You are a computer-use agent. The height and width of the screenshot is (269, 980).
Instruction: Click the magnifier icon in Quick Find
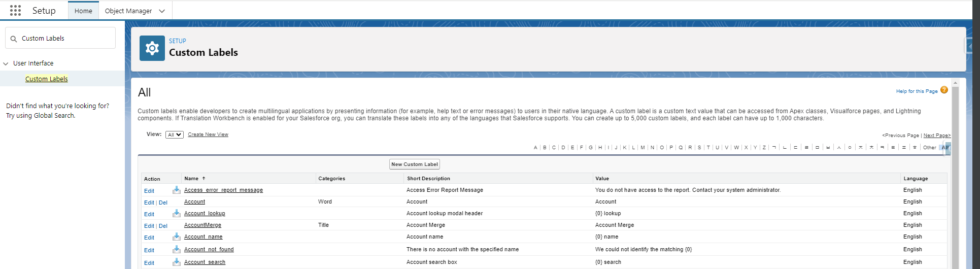(x=14, y=39)
